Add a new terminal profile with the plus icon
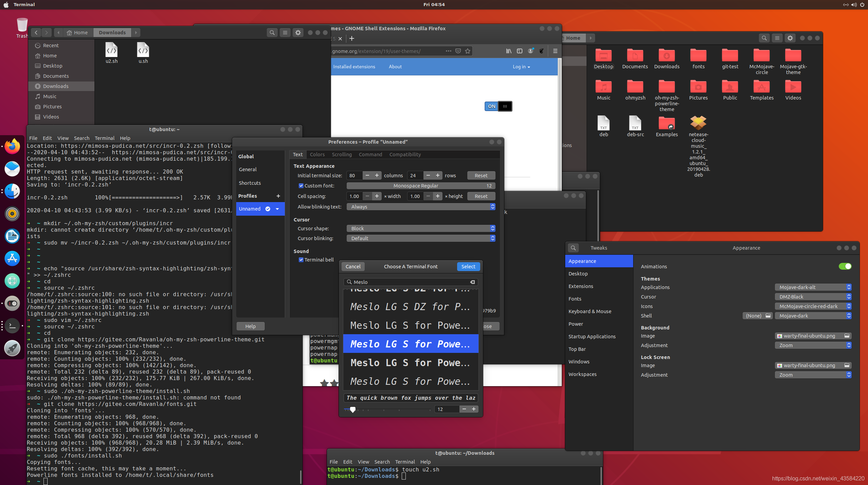The image size is (868, 485). (x=278, y=196)
